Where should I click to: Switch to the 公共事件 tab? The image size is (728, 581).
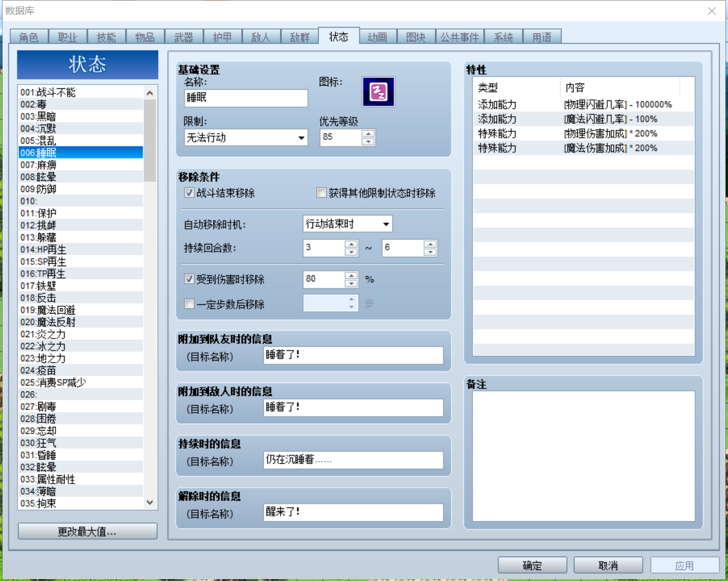tap(460, 37)
